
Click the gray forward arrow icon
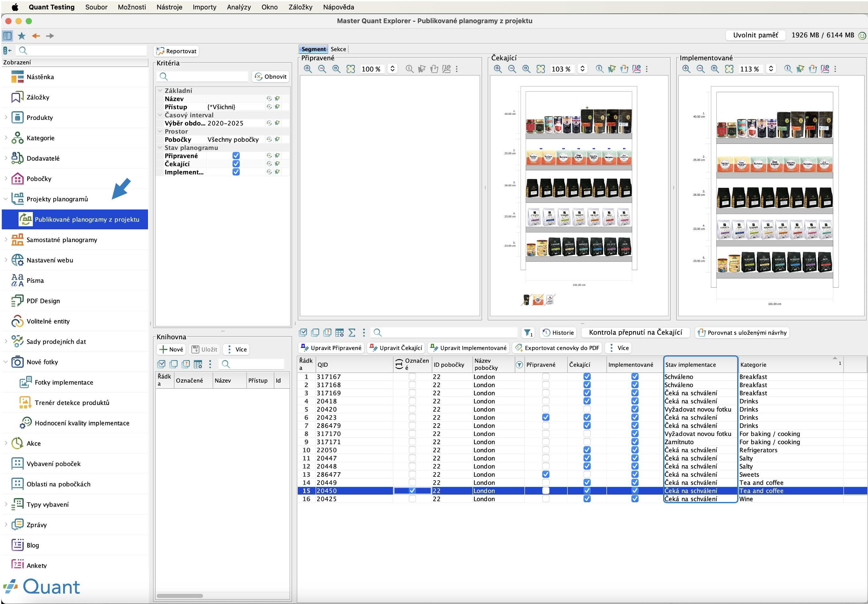tap(50, 36)
